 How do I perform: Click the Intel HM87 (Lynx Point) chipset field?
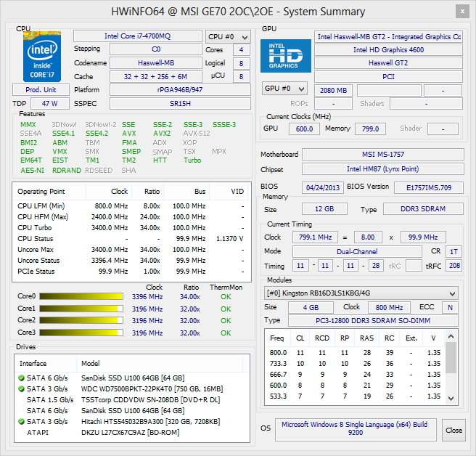point(383,169)
